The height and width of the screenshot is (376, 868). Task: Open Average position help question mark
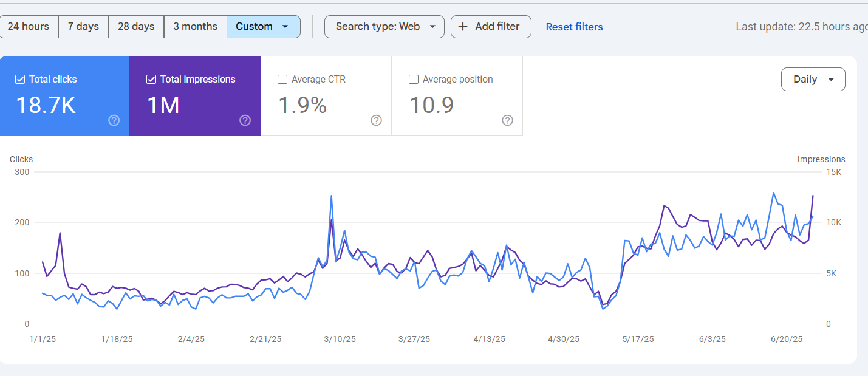pyautogui.click(x=507, y=120)
